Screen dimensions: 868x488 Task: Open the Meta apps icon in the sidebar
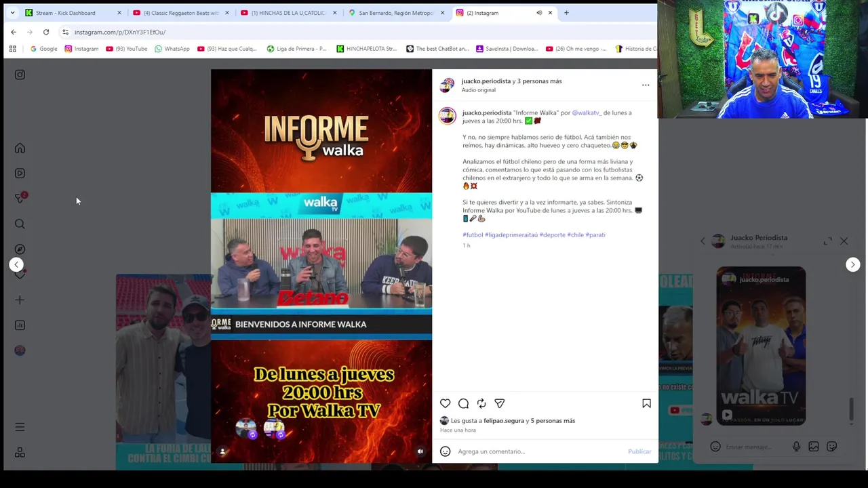click(x=20, y=452)
